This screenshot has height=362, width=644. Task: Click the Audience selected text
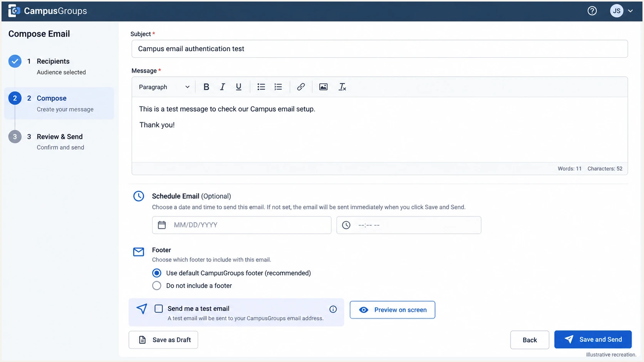61,72
